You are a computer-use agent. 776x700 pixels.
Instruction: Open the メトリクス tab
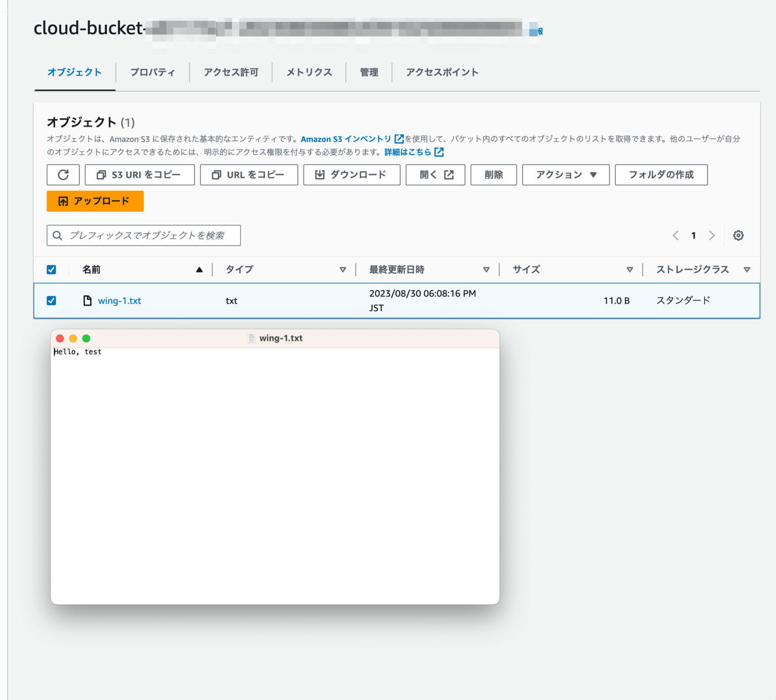[308, 72]
